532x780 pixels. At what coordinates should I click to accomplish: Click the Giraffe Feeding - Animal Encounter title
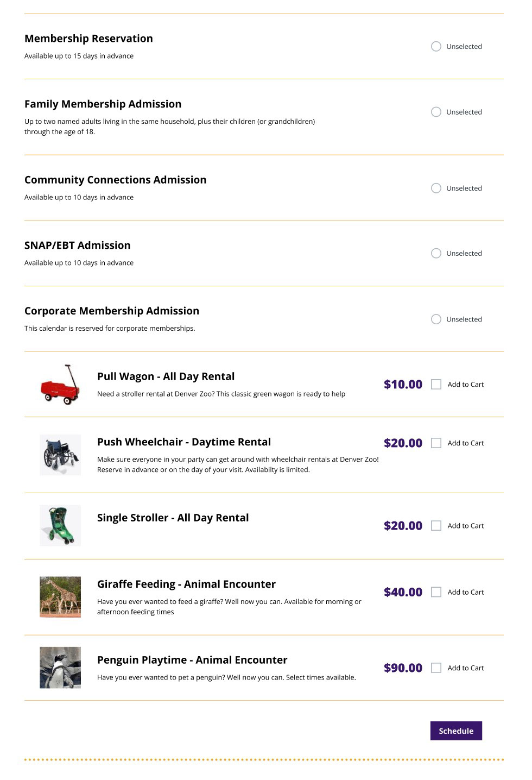186,584
